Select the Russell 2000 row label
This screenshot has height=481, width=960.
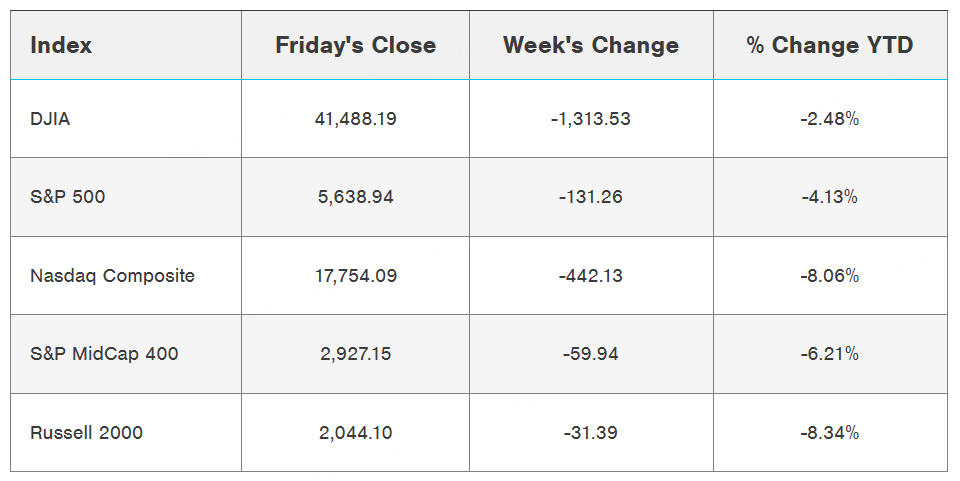click(87, 433)
